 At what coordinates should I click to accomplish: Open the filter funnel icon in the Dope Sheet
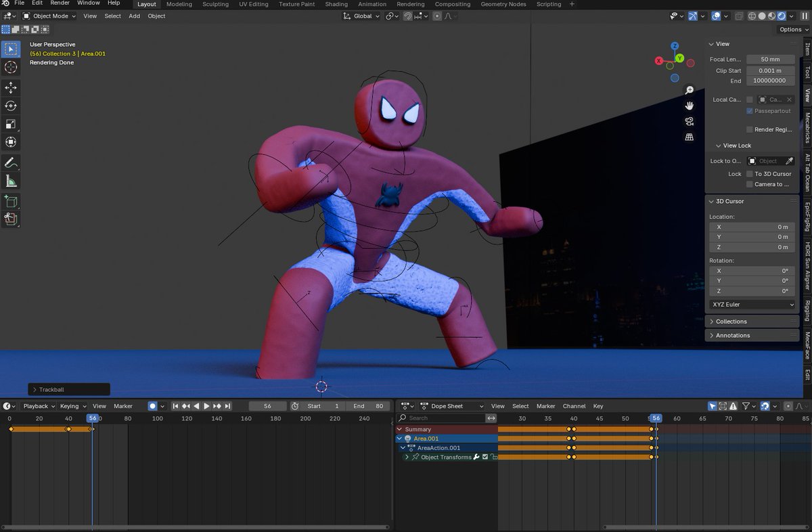point(746,406)
